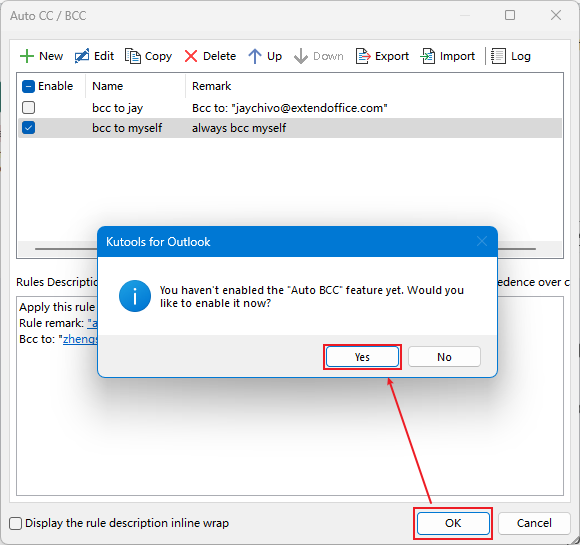
Task: Click the New rule plus icon
Action: 27,56
